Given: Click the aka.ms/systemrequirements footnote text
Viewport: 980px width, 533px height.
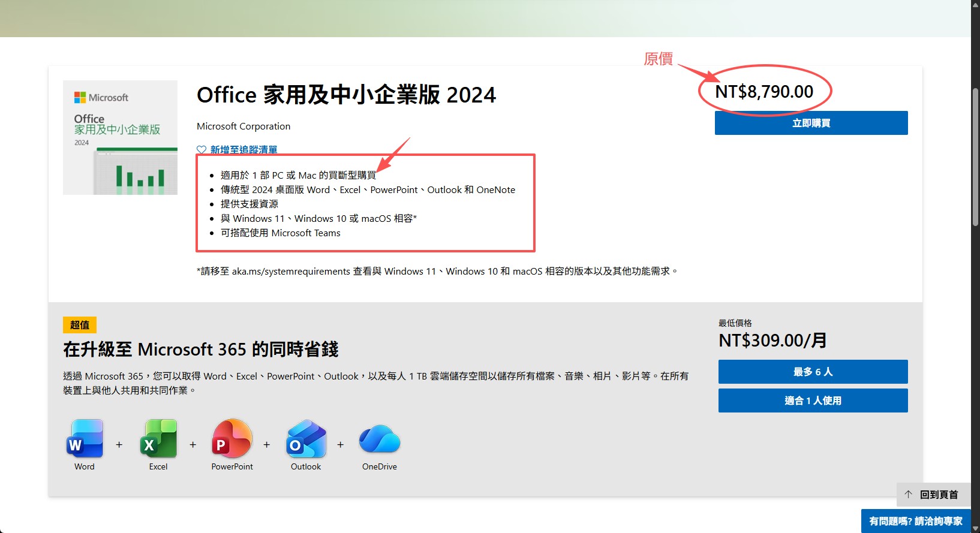Looking at the screenshot, I should point(438,271).
